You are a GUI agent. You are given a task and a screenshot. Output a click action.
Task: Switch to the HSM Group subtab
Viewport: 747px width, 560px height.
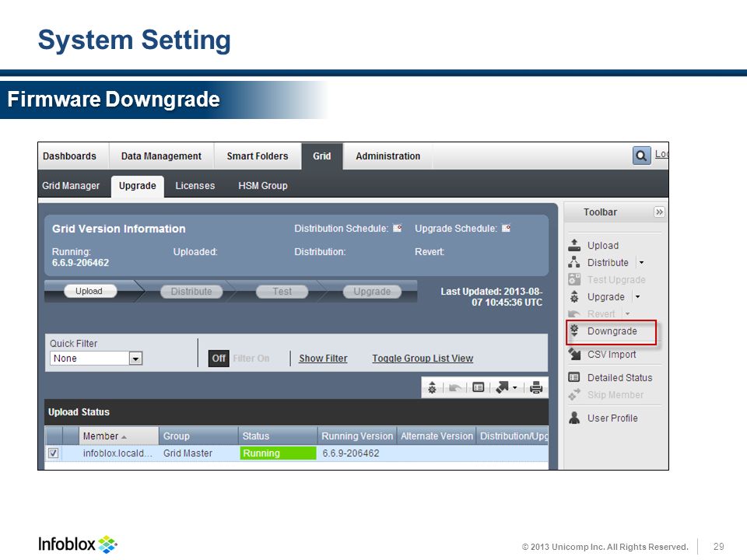click(262, 185)
